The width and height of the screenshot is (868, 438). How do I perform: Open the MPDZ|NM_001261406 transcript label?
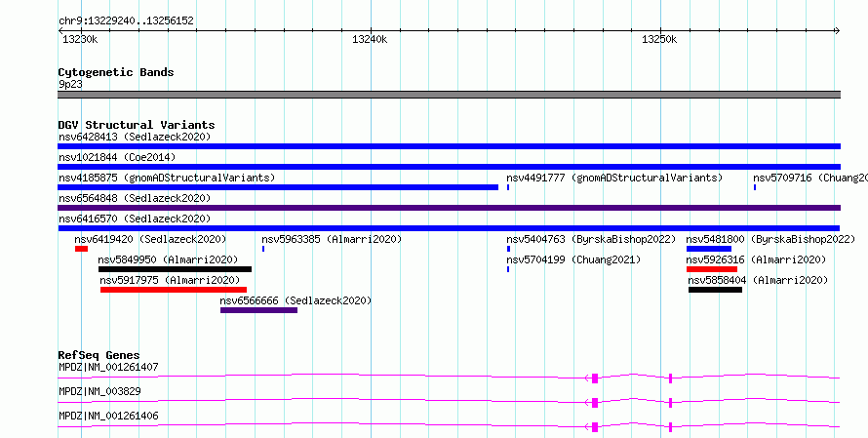[108, 416]
